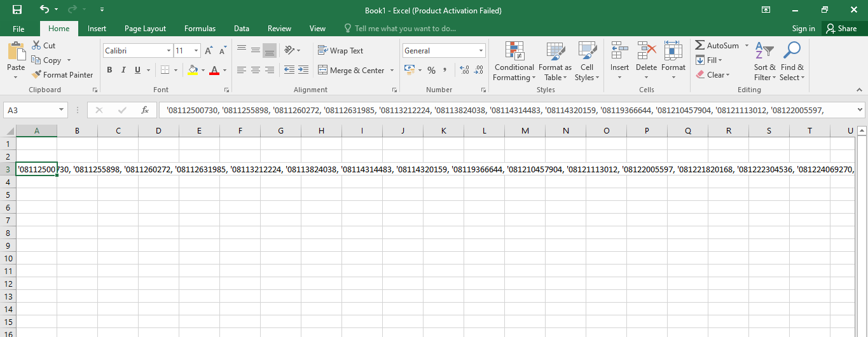This screenshot has height=337, width=868.
Task: Toggle Center alignment
Action: 256,70
